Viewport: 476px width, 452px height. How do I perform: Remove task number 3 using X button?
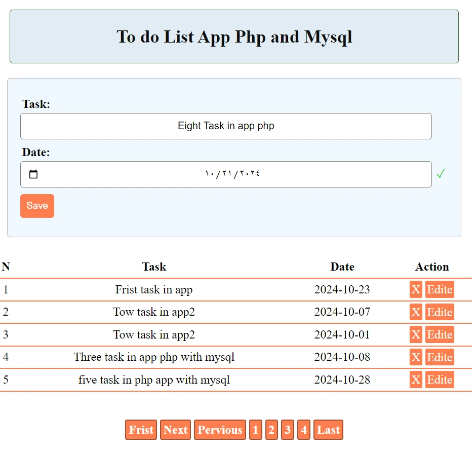[x=416, y=334]
